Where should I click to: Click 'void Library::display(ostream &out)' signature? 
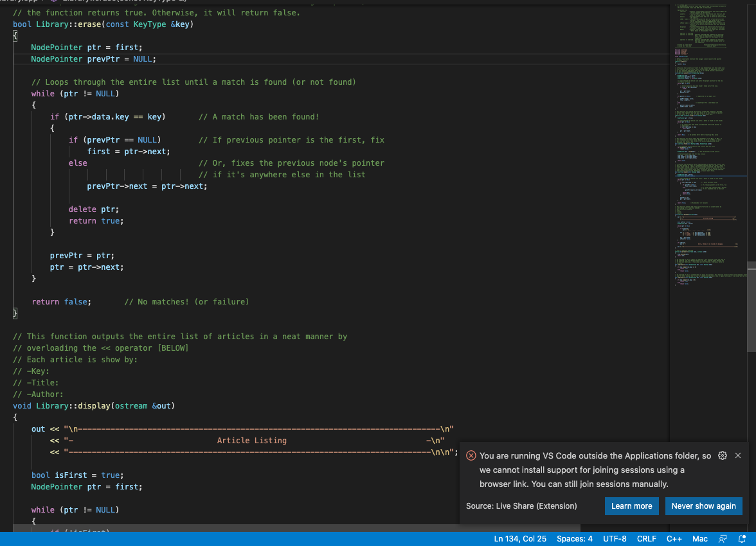(94, 406)
